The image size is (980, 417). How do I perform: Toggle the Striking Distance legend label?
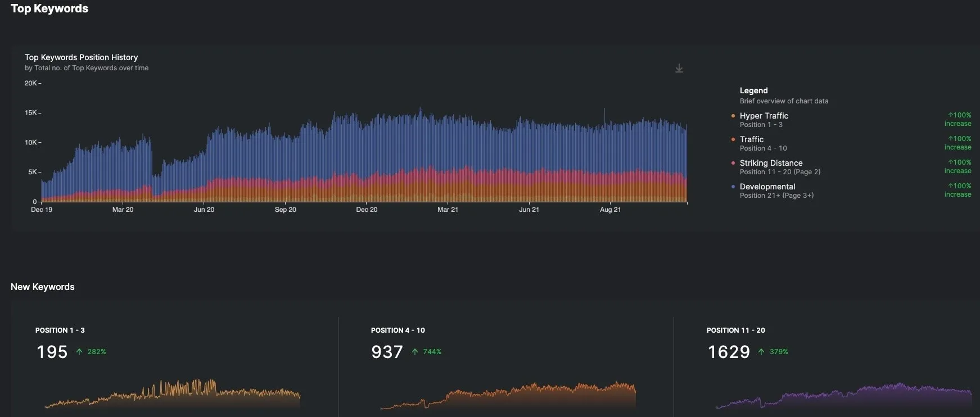click(x=771, y=163)
